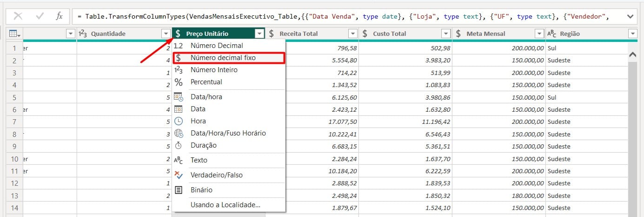The height and width of the screenshot is (217, 644).
Task: Open the Região column filter dropdown
Action: pos(632,34)
